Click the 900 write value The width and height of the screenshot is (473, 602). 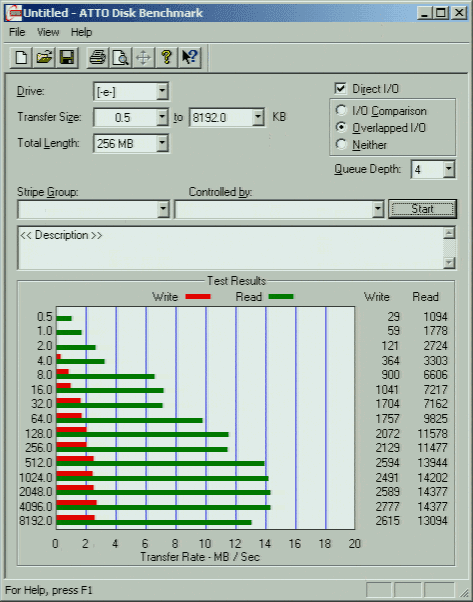(x=390, y=375)
